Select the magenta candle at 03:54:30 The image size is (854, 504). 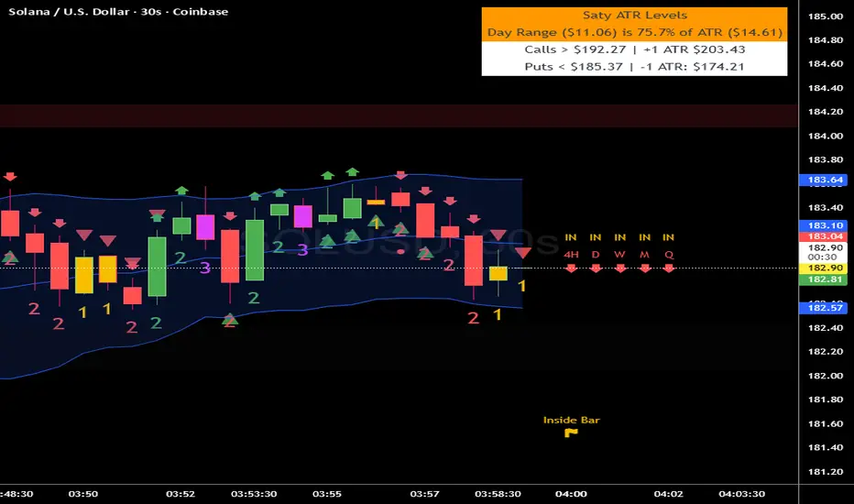[302, 216]
